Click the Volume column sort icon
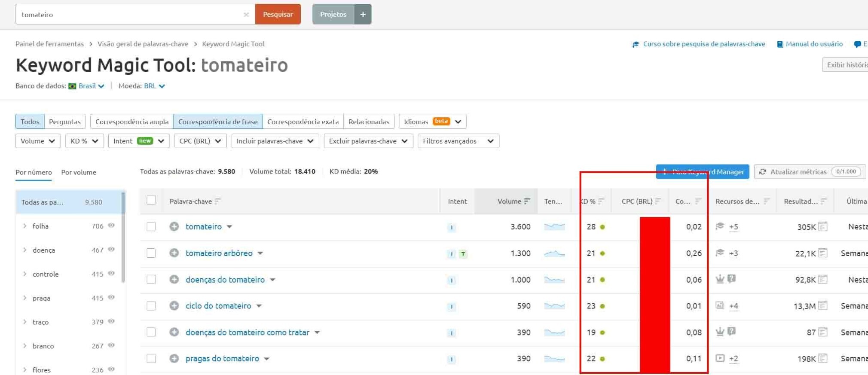 tap(527, 201)
